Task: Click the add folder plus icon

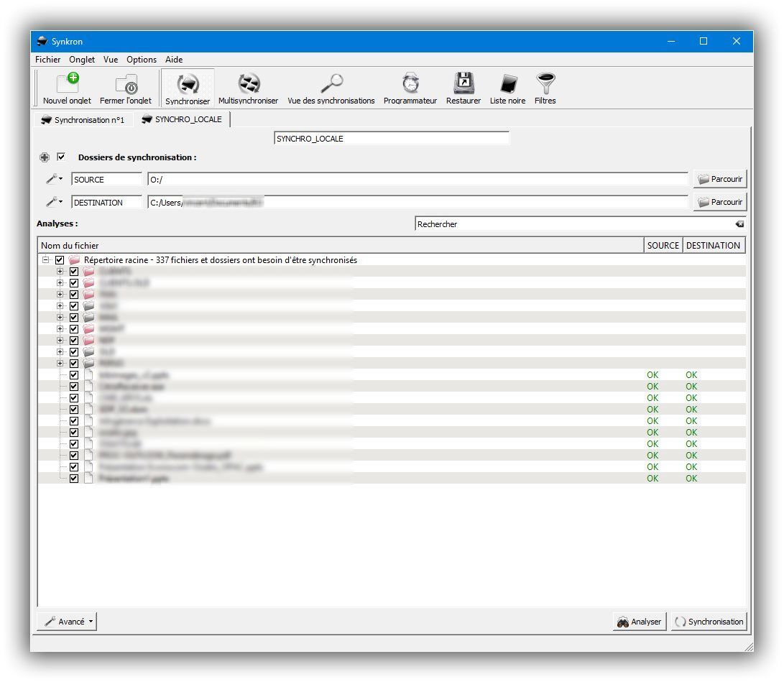Action: [45, 157]
